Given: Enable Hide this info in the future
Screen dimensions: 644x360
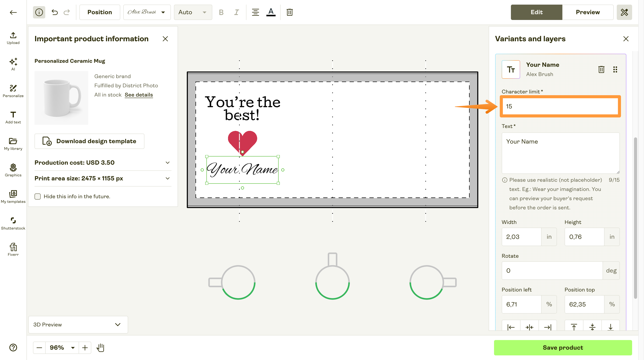Looking at the screenshot, I should tap(38, 196).
